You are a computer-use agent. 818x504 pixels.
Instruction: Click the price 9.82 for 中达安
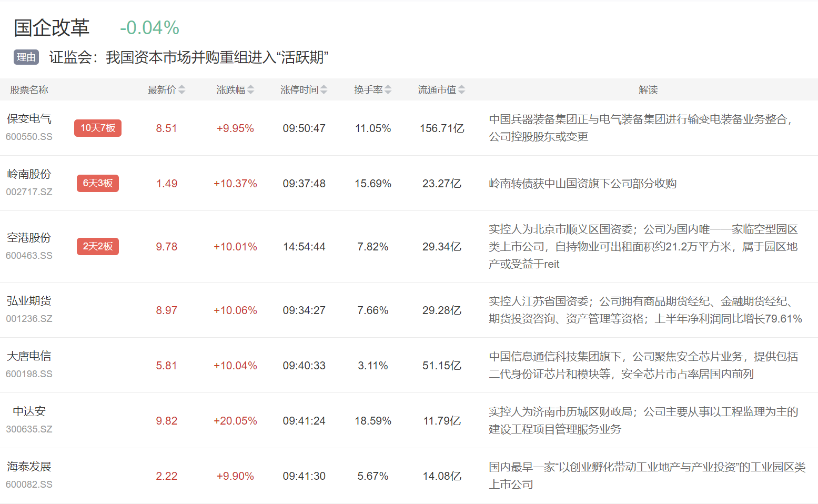click(166, 421)
